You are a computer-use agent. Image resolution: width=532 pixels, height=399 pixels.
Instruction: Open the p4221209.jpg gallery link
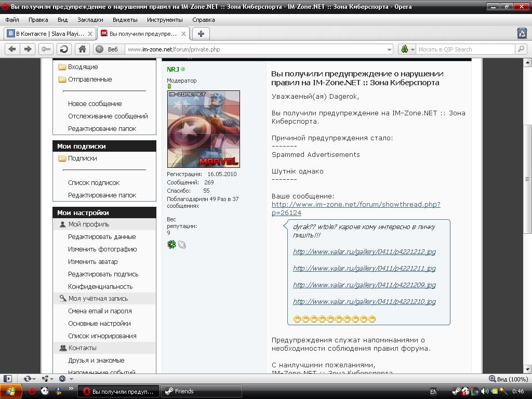(364, 285)
